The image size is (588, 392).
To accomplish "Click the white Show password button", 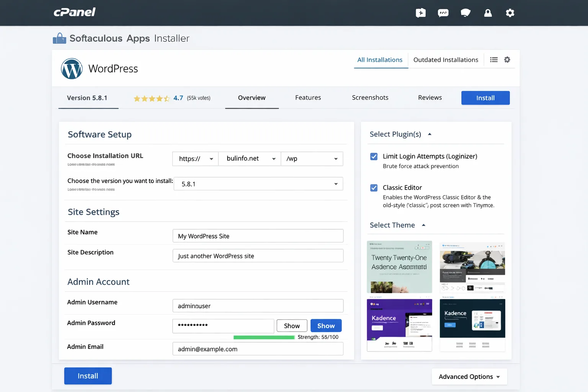I will point(292,326).
